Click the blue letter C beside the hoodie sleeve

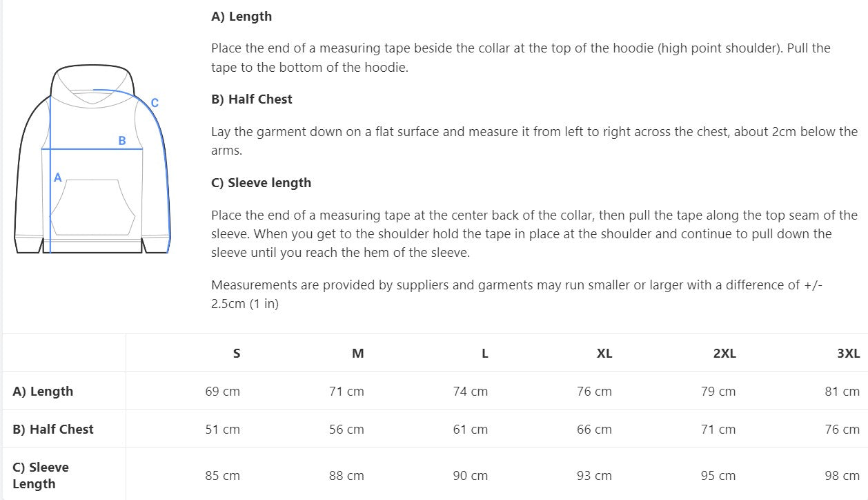(x=155, y=103)
